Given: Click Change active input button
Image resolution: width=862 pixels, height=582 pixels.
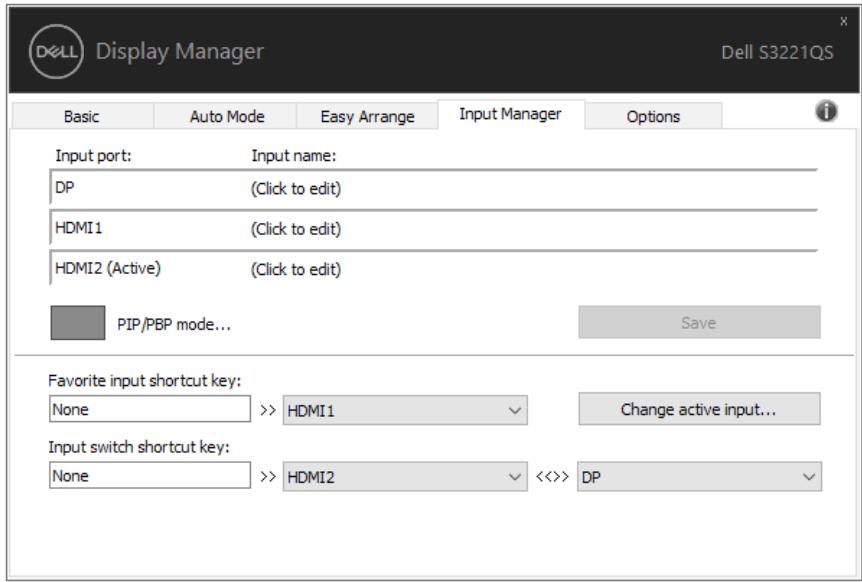Looking at the screenshot, I should click(x=699, y=409).
